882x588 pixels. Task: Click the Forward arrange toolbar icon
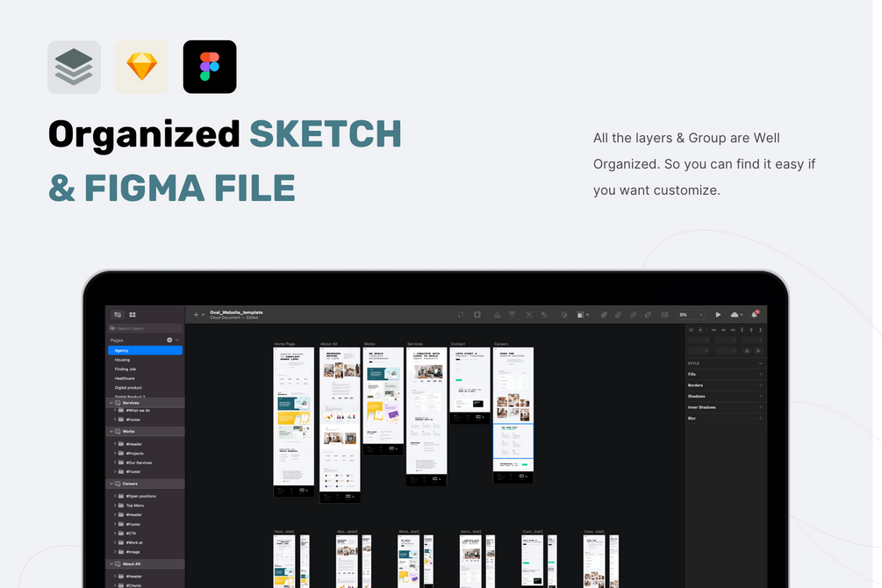(498, 314)
